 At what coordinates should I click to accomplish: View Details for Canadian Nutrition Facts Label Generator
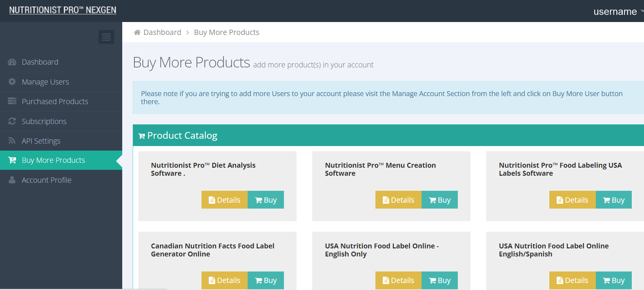coord(225,280)
